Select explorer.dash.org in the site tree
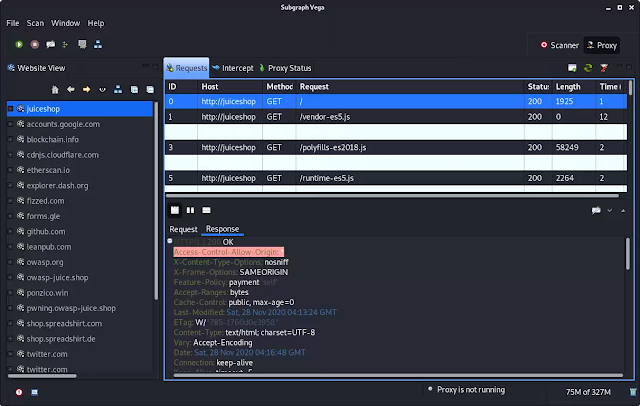 coord(57,186)
